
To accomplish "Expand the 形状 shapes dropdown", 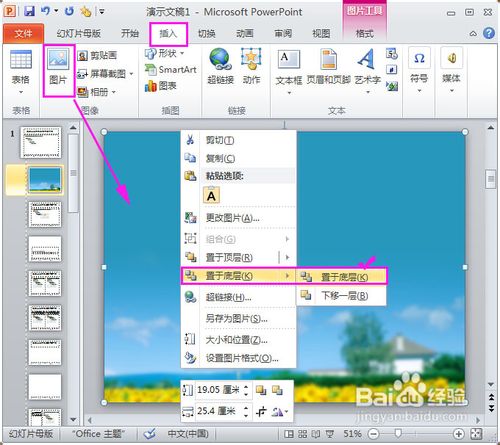I will coord(182,53).
